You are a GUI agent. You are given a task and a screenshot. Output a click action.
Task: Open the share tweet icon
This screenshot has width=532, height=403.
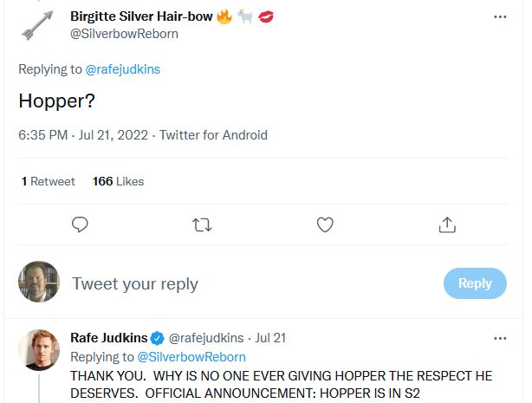(447, 225)
